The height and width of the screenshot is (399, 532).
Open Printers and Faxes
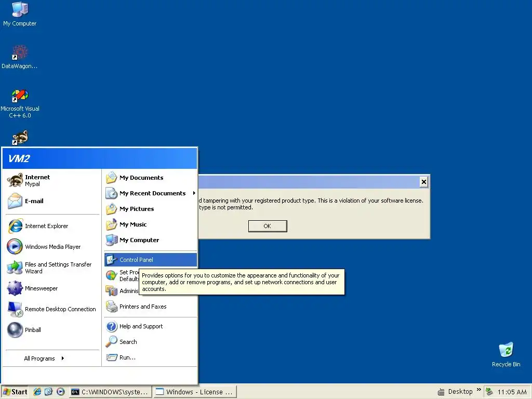[x=150, y=307]
